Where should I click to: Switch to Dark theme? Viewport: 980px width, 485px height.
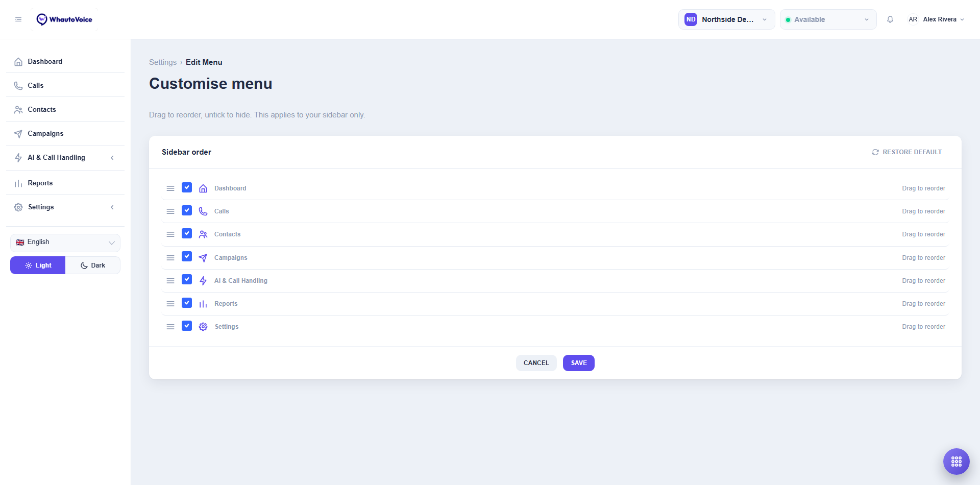click(x=93, y=265)
